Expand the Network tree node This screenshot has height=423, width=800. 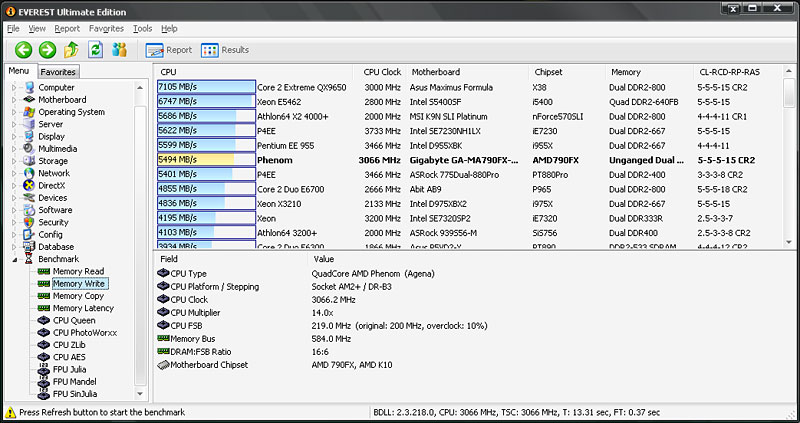click(x=14, y=173)
